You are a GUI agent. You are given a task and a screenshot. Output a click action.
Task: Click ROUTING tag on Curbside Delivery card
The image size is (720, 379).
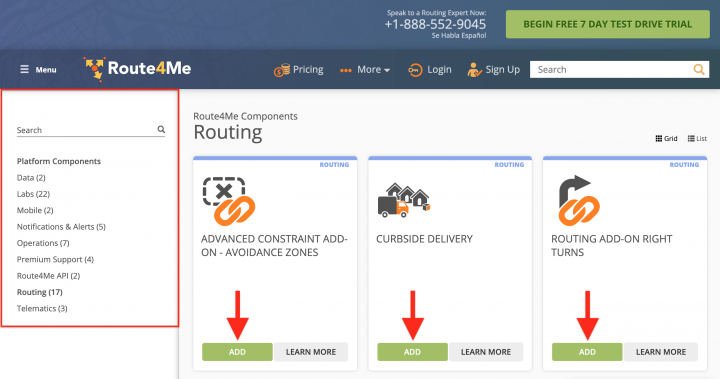coord(509,164)
